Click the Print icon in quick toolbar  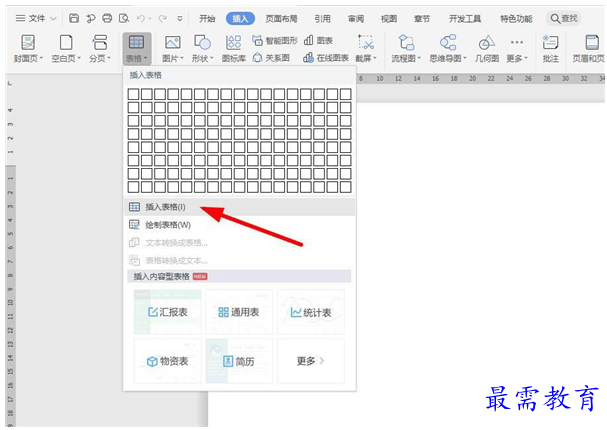point(107,18)
